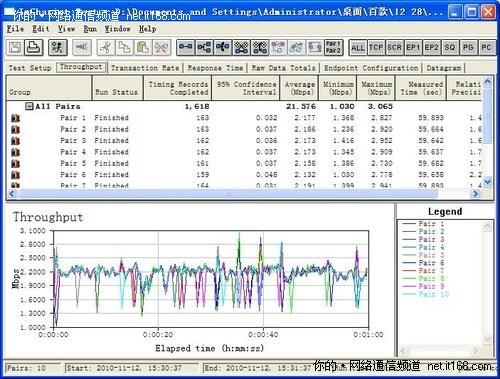Click the 95% Confidence Interval column header
Viewport: 500px width, 379px height.
pyautogui.click(x=246, y=88)
